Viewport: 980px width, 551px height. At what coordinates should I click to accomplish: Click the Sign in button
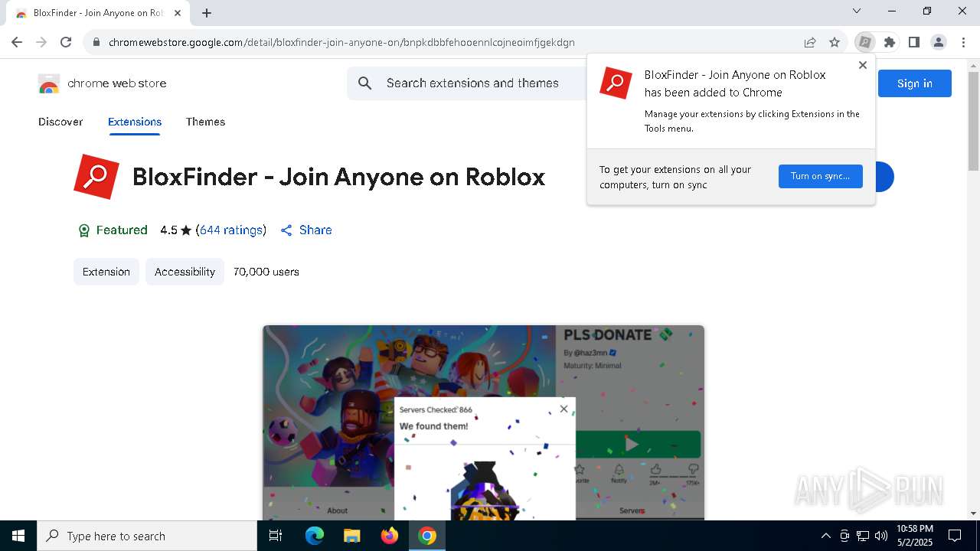pyautogui.click(x=915, y=83)
